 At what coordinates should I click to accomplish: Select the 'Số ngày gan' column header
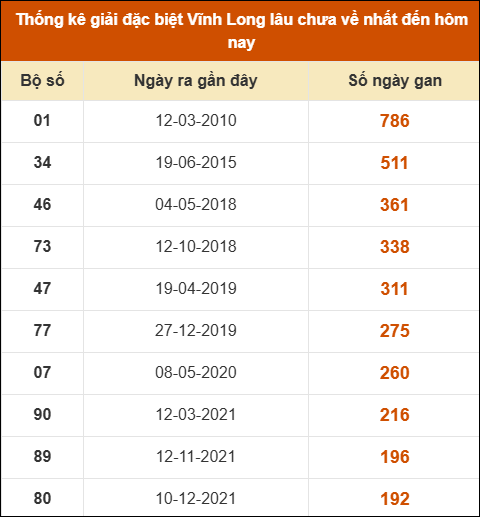(x=395, y=81)
